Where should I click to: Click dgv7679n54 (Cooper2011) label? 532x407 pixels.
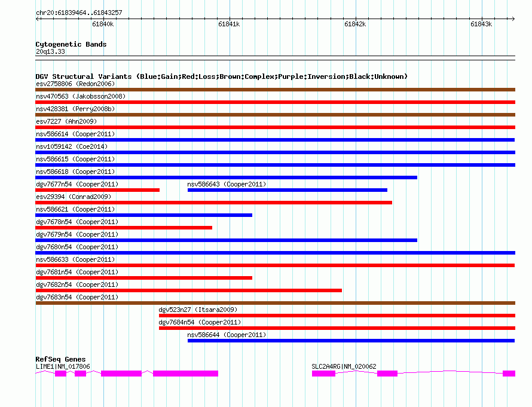[x=77, y=234]
